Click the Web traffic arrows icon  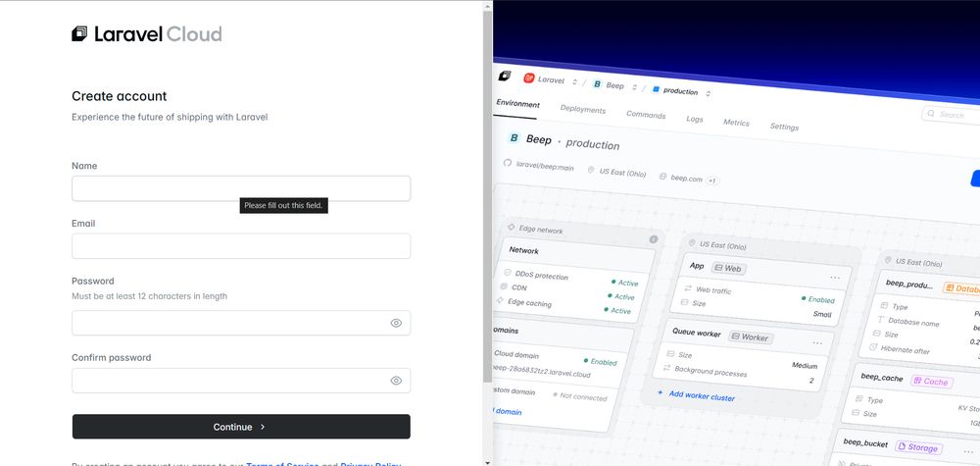pyautogui.click(x=688, y=288)
